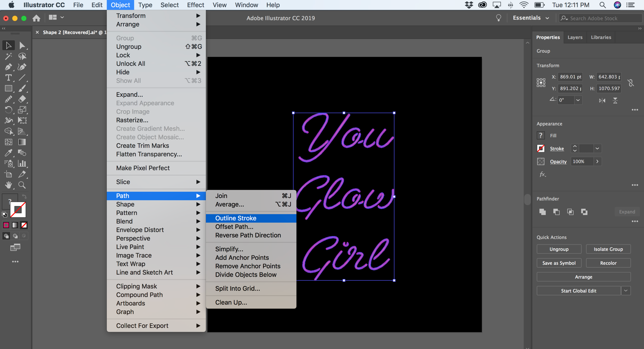Viewport: 644px width, 349px height.
Task: Click Ungroup in Object menu
Action: 156,47
